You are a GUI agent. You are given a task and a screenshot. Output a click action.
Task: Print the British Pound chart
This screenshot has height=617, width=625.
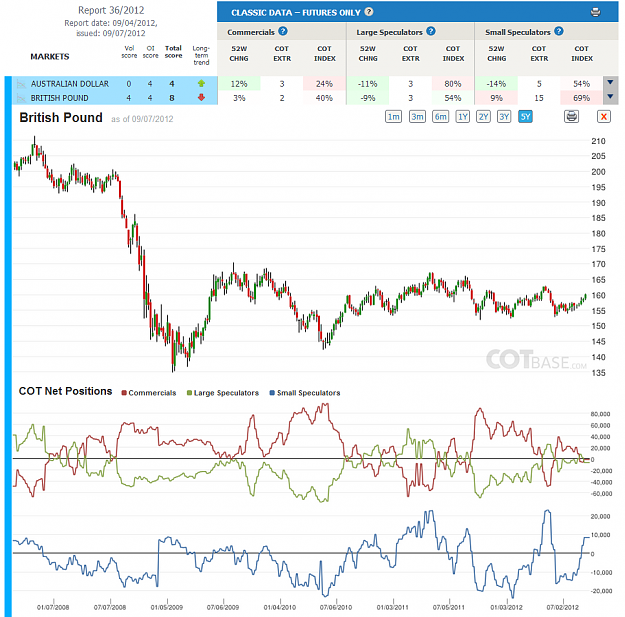point(571,116)
